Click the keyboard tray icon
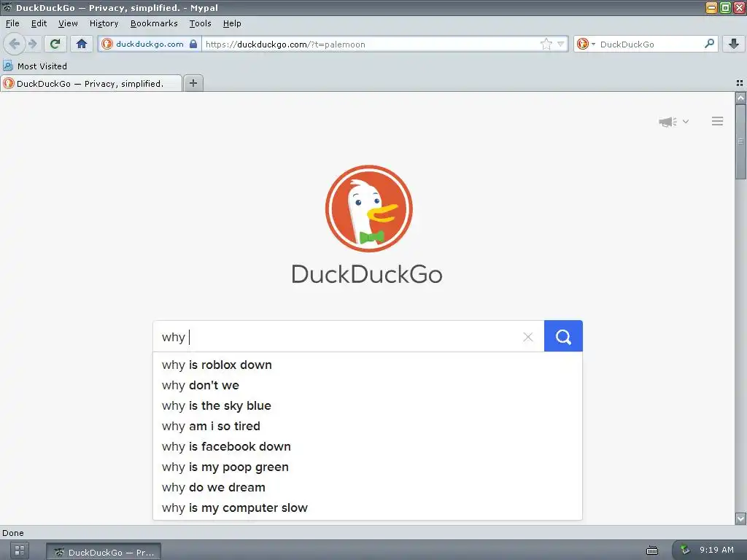 (652, 551)
